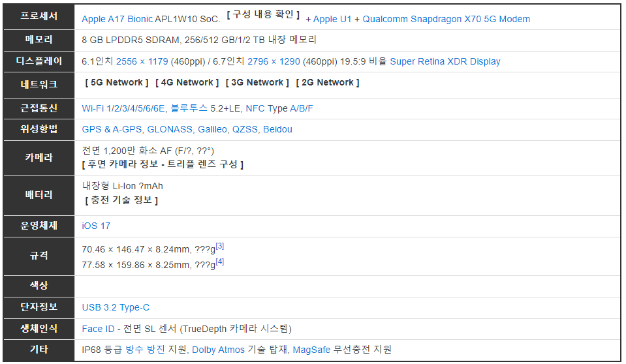The image size is (626, 364).
Task: Select the 생체인식 header cell
Action: click(39, 329)
